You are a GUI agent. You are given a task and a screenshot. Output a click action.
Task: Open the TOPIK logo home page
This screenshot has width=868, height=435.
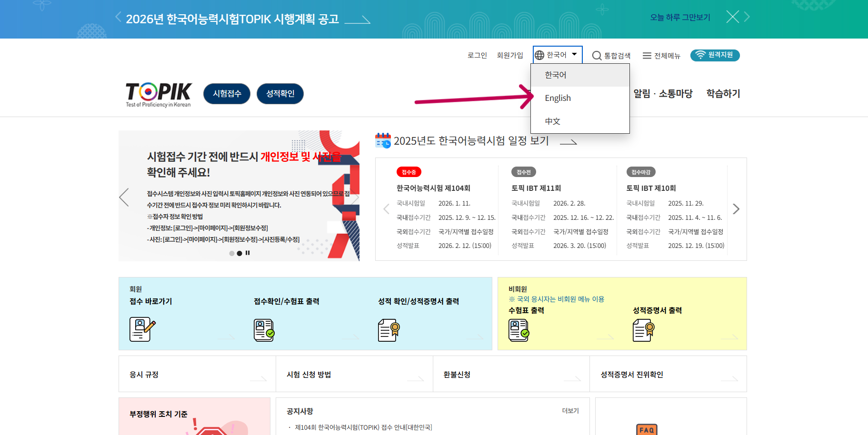pyautogui.click(x=158, y=94)
